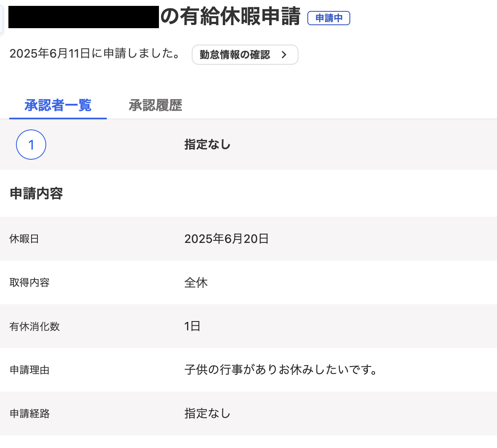Switch to the 承認者一覧 tab
The width and height of the screenshot is (497, 448).
click(58, 105)
